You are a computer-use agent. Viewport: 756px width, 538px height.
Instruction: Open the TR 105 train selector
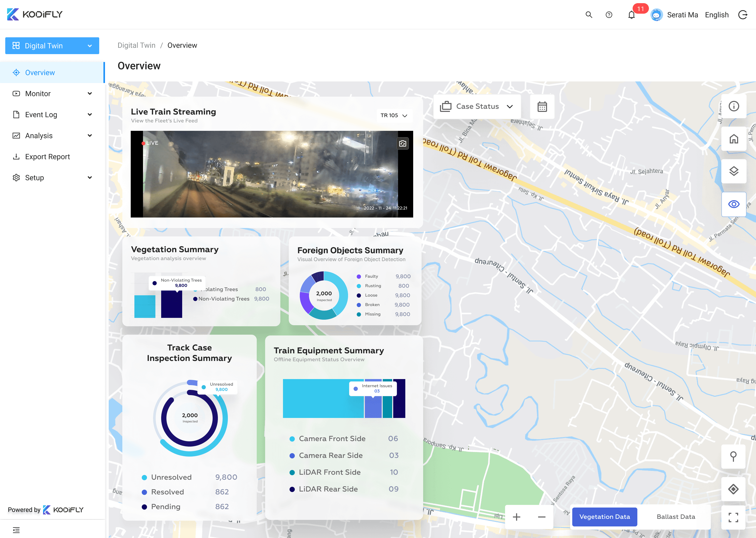(x=394, y=115)
